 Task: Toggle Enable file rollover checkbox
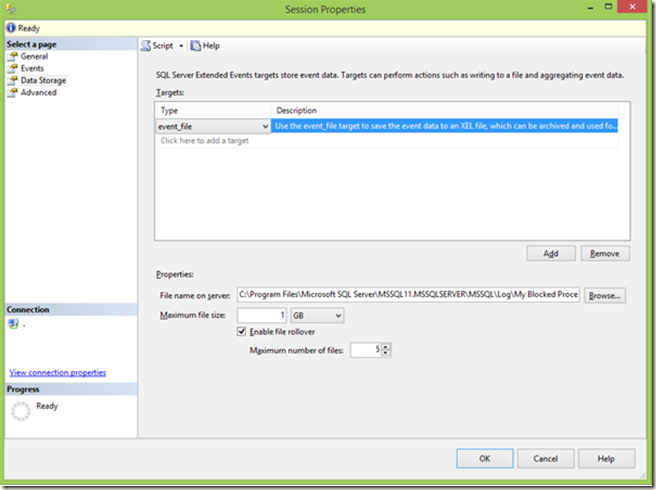click(241, 332)
